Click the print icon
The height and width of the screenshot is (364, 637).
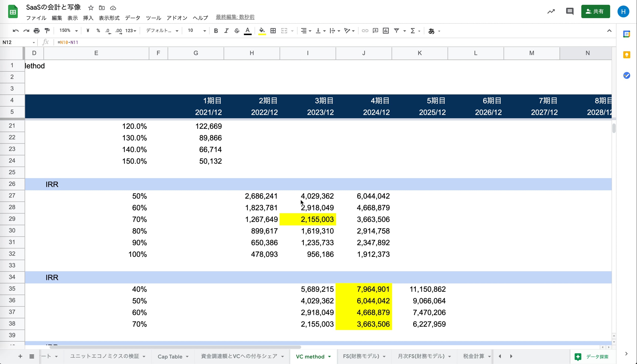tap(37, 31)
